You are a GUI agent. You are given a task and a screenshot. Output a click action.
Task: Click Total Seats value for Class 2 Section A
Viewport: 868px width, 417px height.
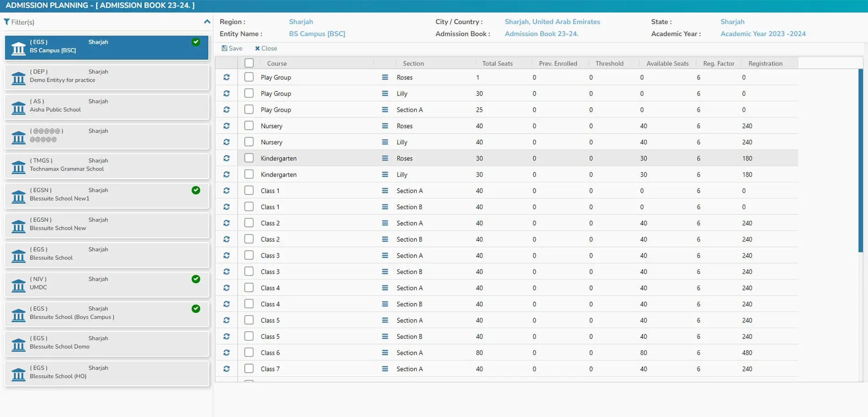[479, 223]
